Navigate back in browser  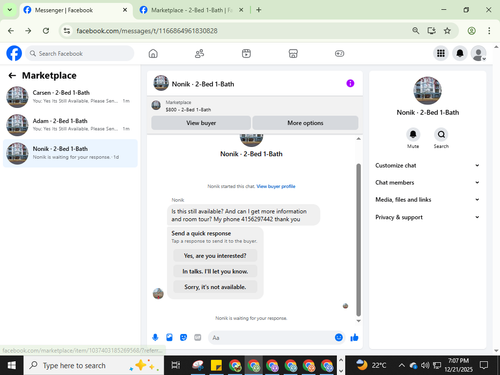click(x=11, y=31)
